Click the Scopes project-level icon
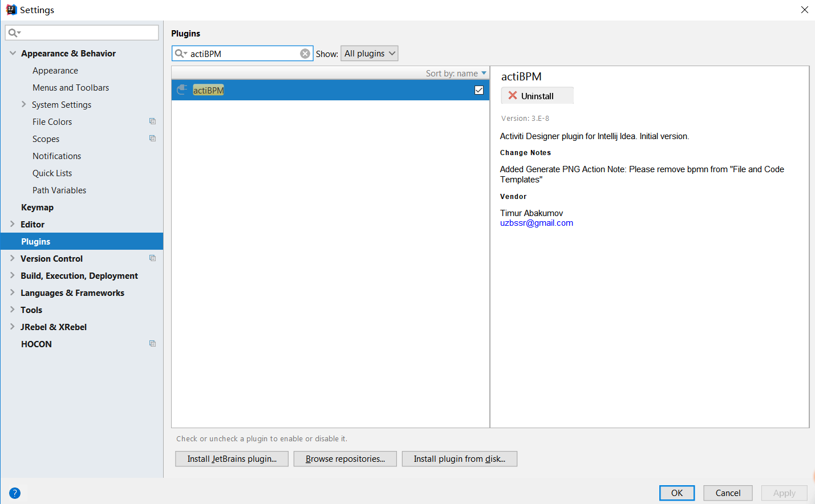Viewport: 815px width, 504px height. [x=152, y=139]
